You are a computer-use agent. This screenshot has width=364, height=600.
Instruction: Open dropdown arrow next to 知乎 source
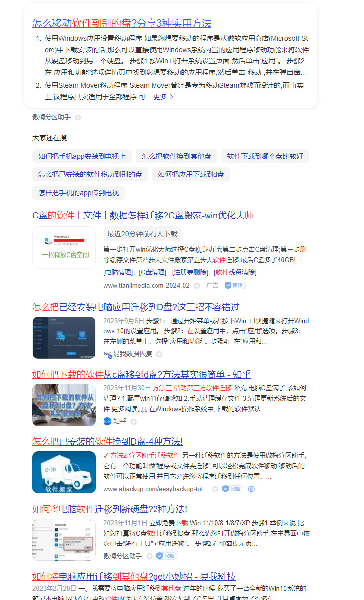tap(133, 422)
